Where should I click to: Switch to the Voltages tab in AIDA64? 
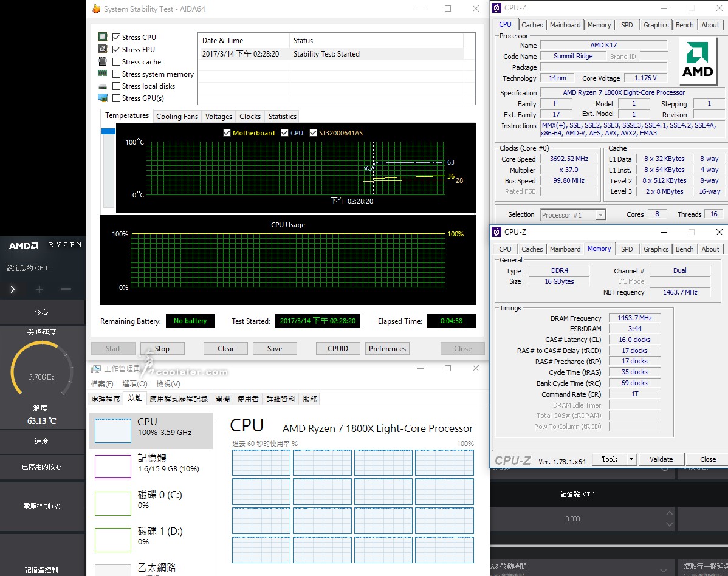[x=219, y=117]
